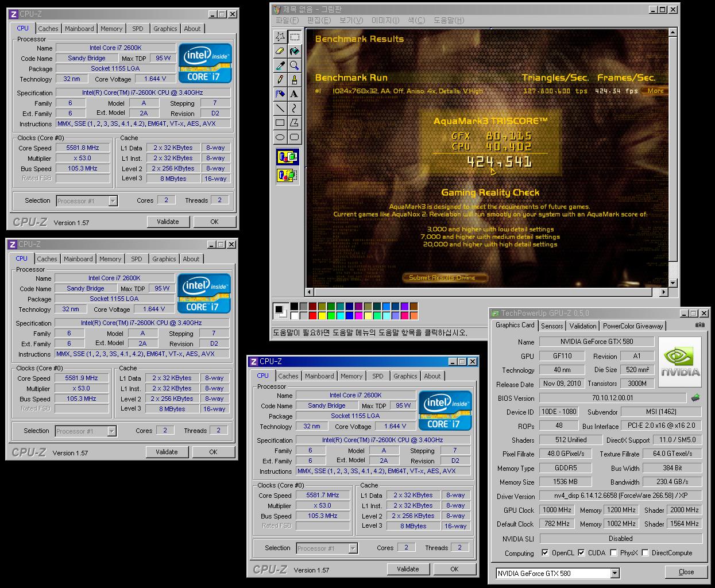Click Validate in the 5581.7 MHz CPU-Z
Screen dimensions: 715x588
tap(408, 569)
